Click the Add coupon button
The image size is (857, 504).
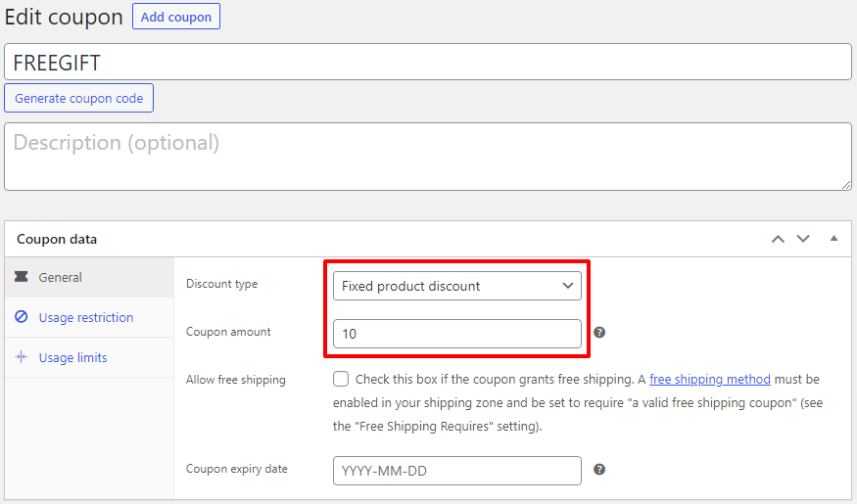176,17
